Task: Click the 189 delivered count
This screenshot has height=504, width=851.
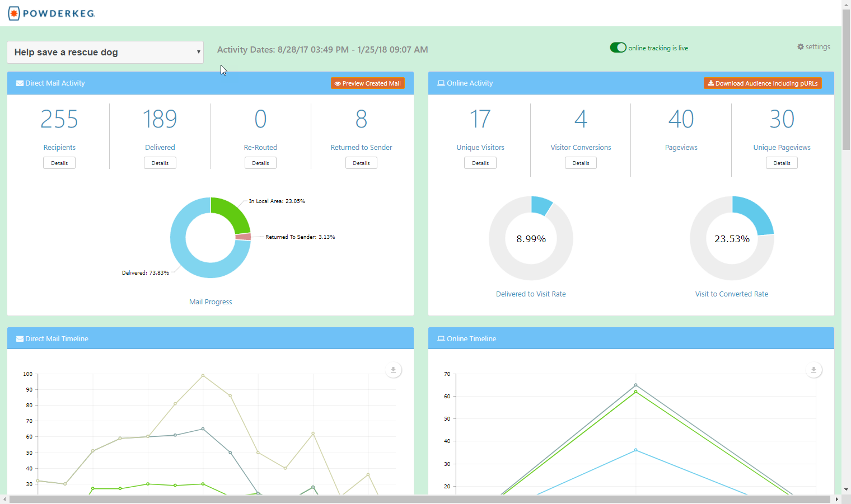Action: (x=160, y=119)
